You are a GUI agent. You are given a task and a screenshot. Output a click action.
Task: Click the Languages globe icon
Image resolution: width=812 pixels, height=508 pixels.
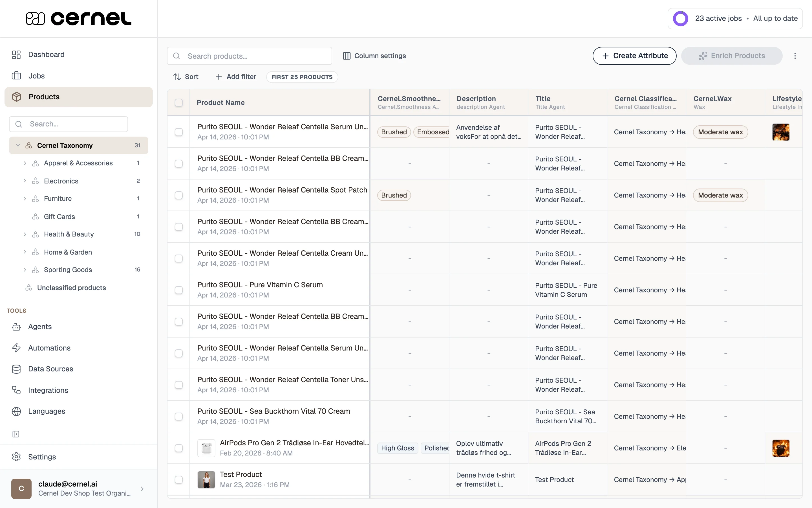click(x=16, y=411)
